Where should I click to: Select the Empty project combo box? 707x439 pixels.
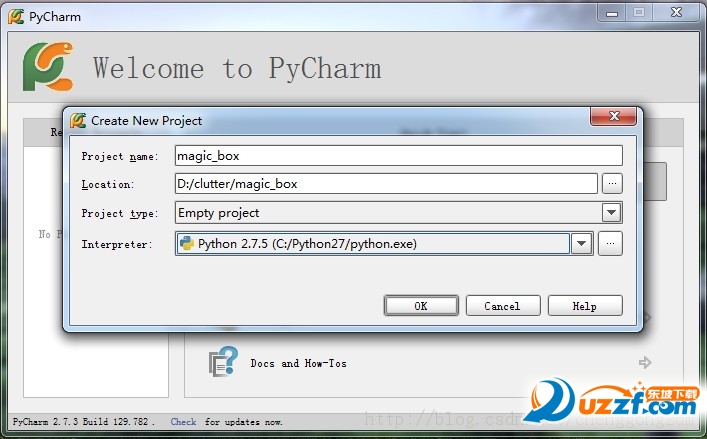[x=399, y=213]
